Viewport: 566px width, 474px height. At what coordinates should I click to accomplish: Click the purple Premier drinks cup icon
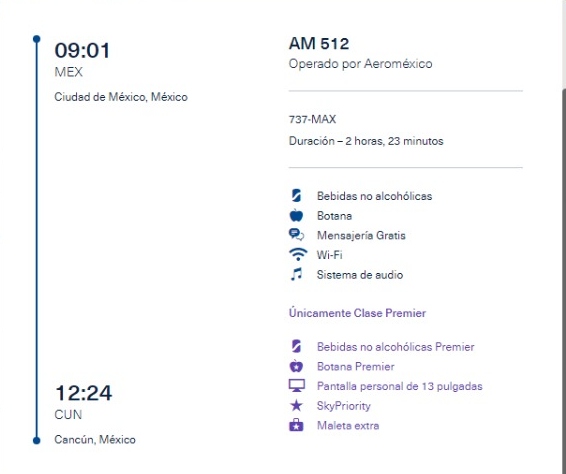pyautogui.click(x=296, y=346)
